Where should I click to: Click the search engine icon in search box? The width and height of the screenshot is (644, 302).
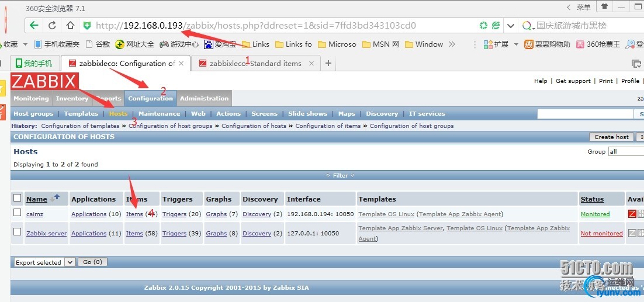click(527, 26)
